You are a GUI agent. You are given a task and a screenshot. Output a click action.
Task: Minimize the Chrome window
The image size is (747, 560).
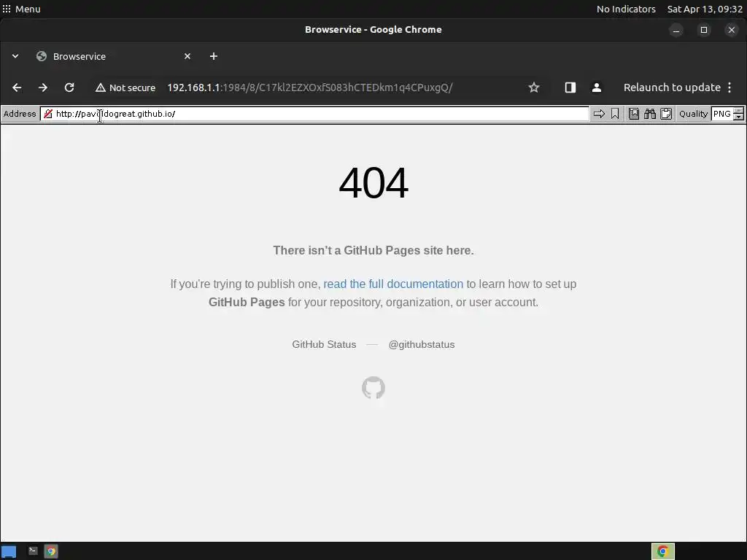(676, 30)
